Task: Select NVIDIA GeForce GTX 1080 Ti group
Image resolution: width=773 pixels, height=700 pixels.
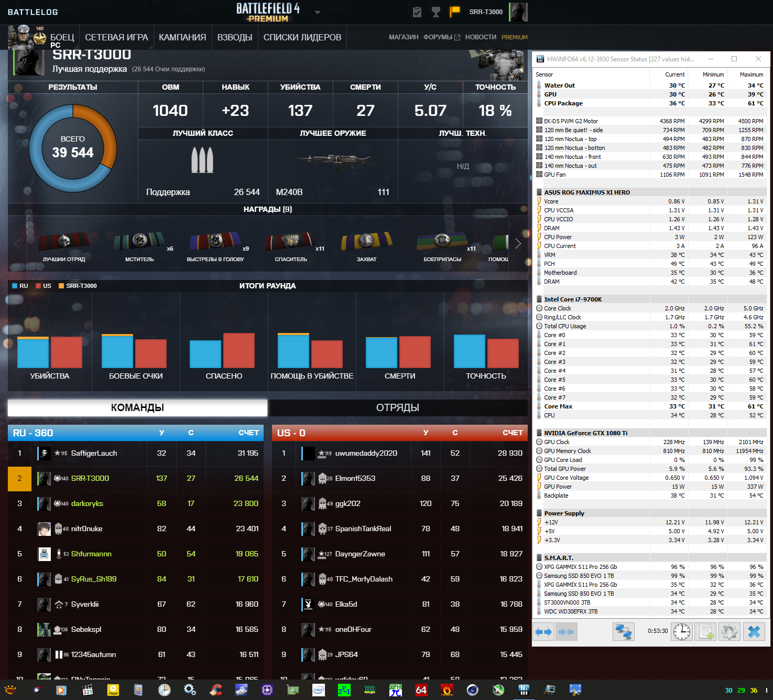Action: (x=650, y=433)
